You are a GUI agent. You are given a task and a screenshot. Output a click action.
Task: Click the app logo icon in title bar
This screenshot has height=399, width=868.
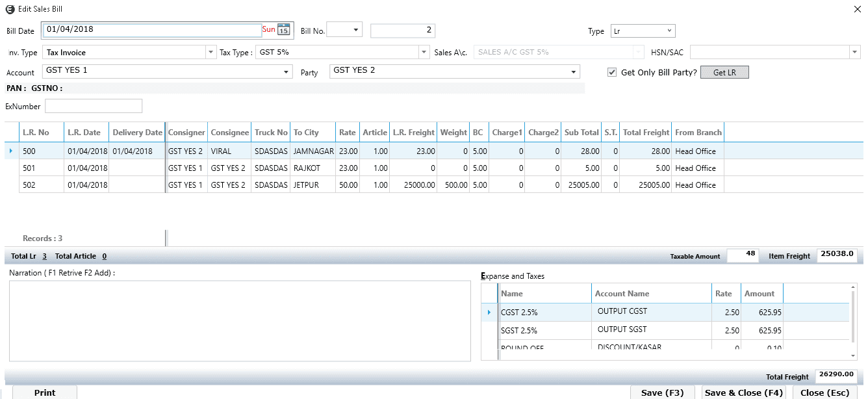(9, 8)
